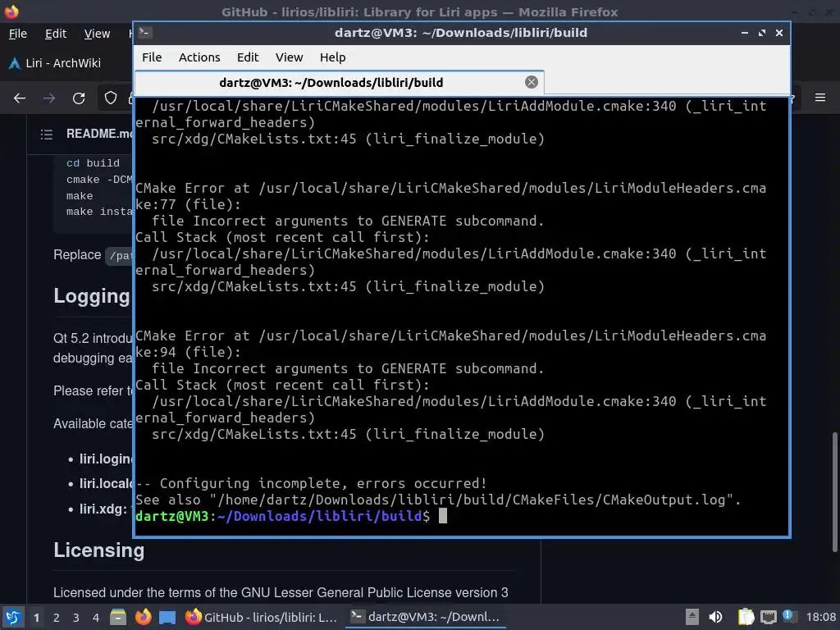Click the README.md file title
Viewport: 840px width, 630px height.
pyautogui.click(x=99, y=134)
